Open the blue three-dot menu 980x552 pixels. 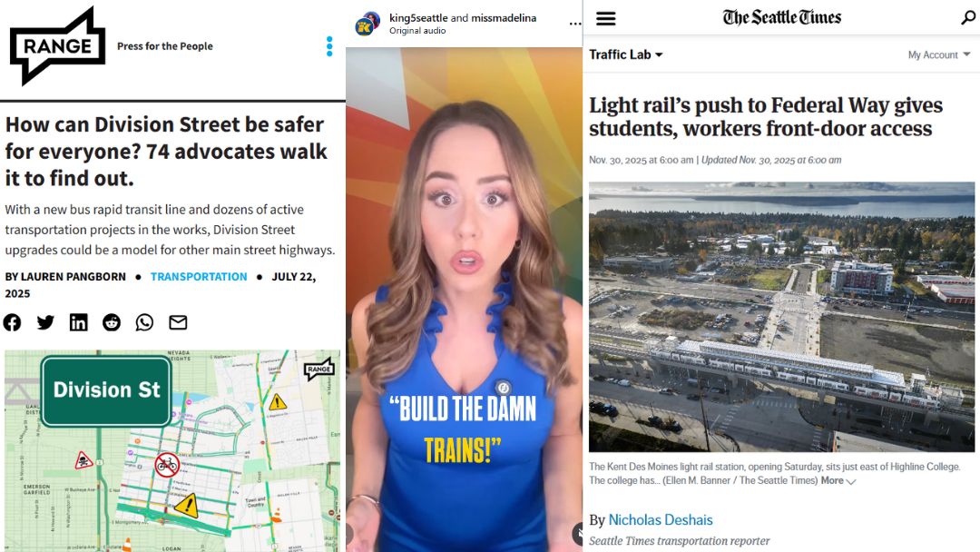(329, 46)
